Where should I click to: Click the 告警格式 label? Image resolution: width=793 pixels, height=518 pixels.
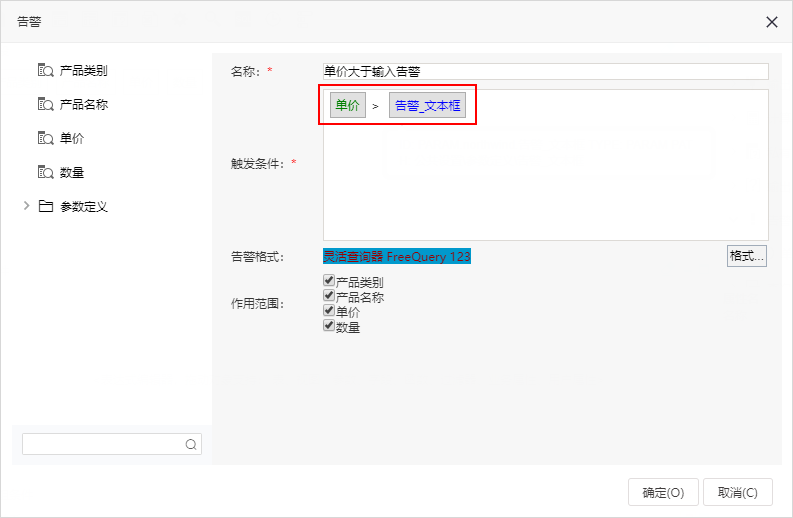pyautogui.click(x=257, y=257)
